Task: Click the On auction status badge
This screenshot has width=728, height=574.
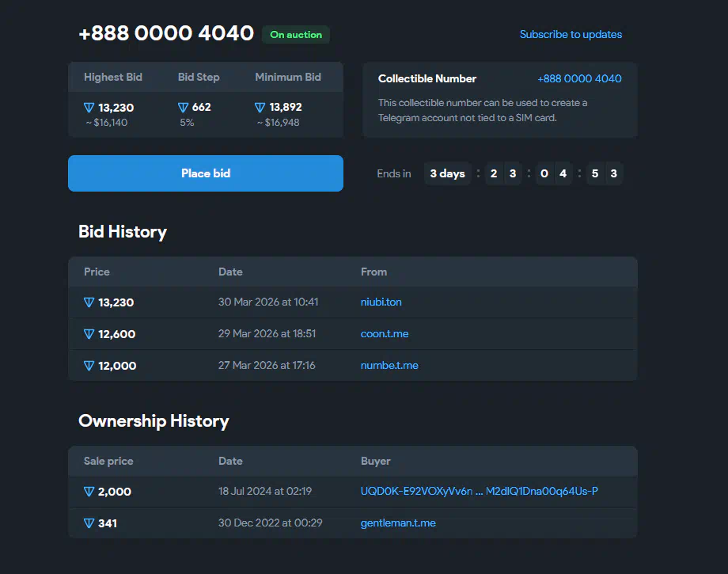Action: (296, 35)
